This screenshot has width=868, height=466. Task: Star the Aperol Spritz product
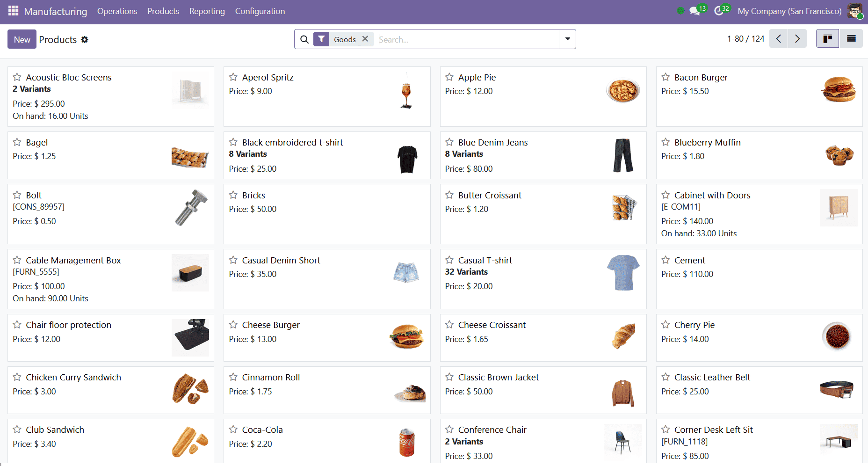[x=233, y=77]
